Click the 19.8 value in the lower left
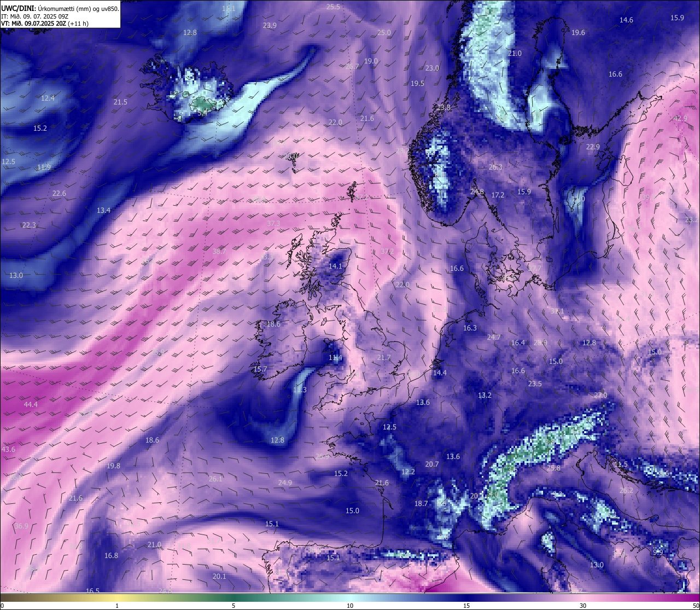The width and height of the screenshot is (700, 610). 113,466
